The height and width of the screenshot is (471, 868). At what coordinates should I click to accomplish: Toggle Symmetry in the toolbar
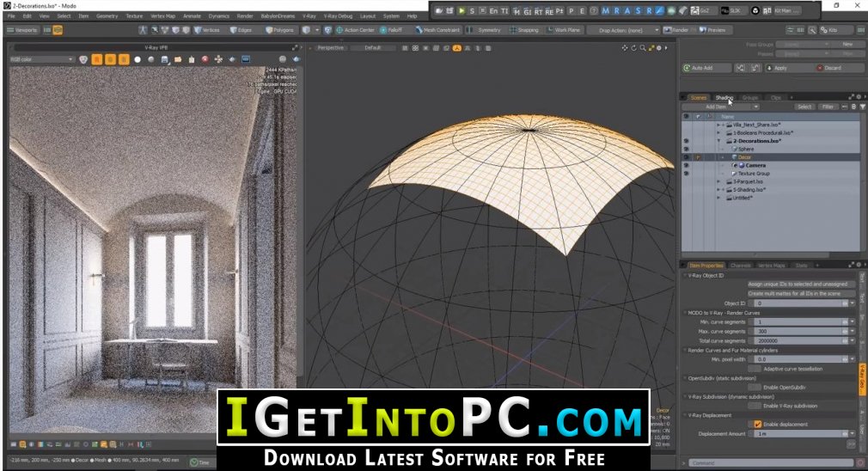click(x=484, y=30)
